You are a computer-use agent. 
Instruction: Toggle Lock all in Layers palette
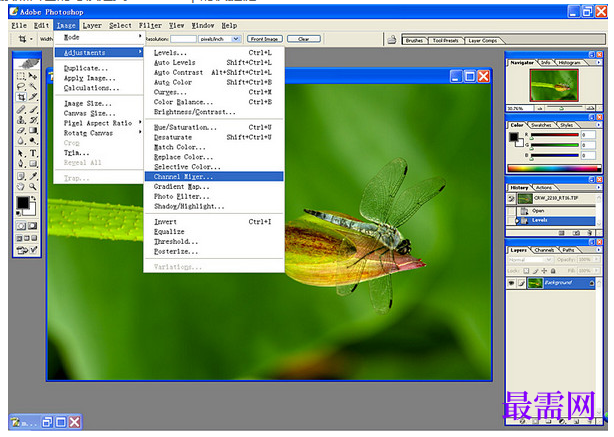click(x=553, y=271)
